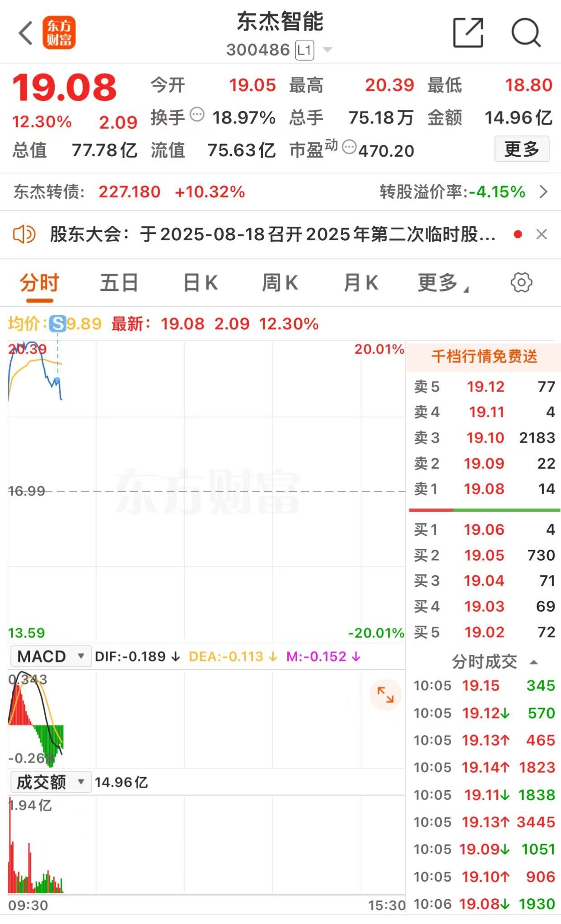Viewport: 561px width, 924px height.
Task: Select the 卖5 19.12 order row
Action: 484,387
